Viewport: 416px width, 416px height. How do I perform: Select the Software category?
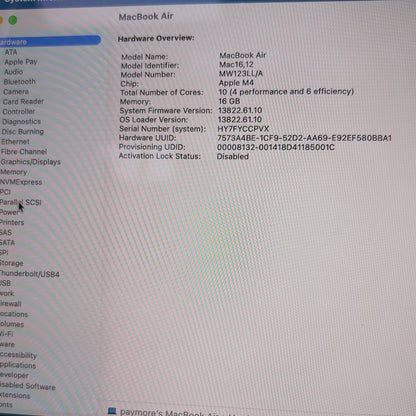coord(7,344)
